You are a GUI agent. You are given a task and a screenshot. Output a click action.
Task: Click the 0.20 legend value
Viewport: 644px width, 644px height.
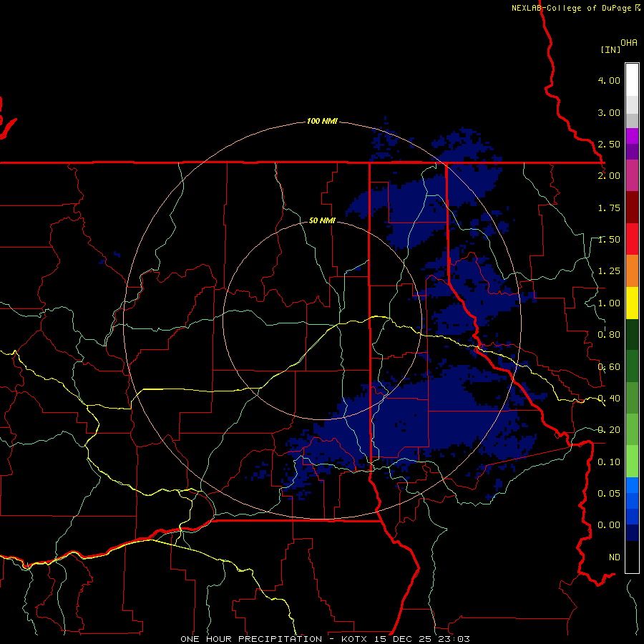609,430
